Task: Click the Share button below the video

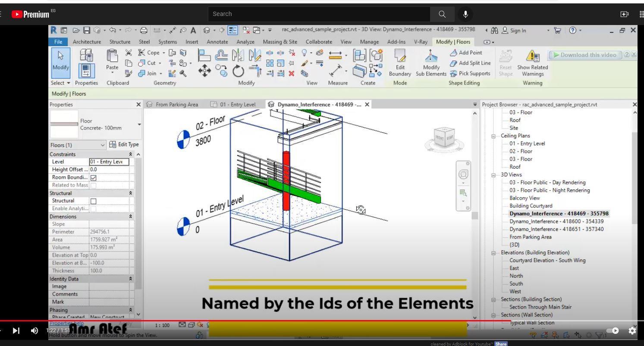Action: click(x=501, y=344)
